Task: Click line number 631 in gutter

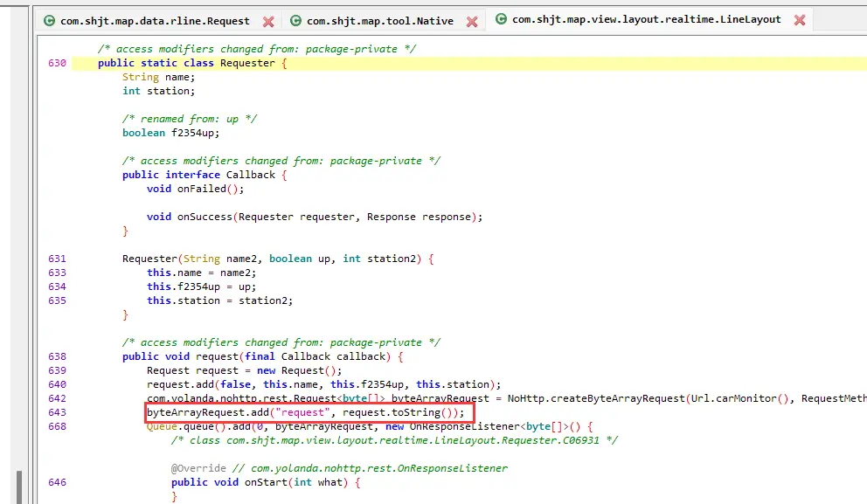Action: tap(57, 259)
